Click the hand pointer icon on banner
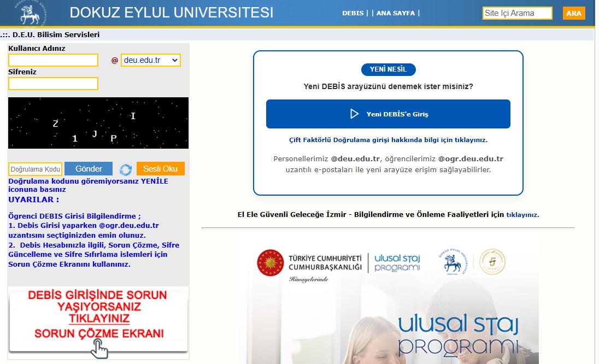This screenshot has width=599, height=364. point(99,348)
